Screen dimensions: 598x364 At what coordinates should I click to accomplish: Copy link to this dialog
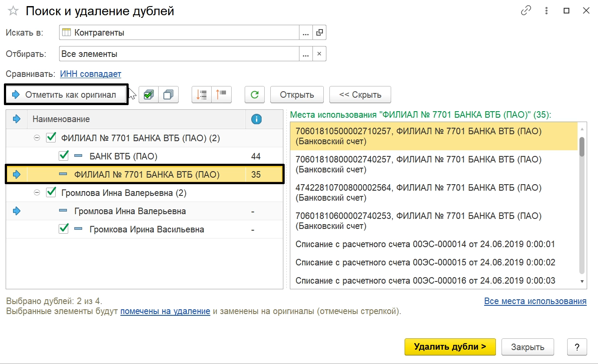(525, 11)
